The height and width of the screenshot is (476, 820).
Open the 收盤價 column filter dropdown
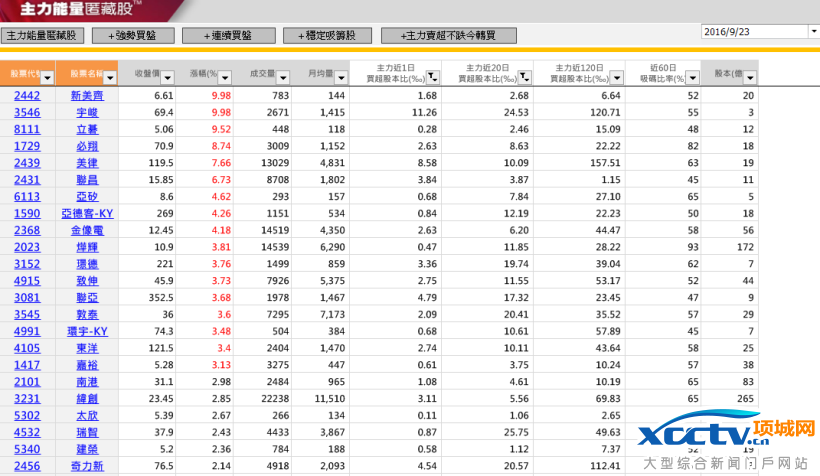(x=168, y=76)
